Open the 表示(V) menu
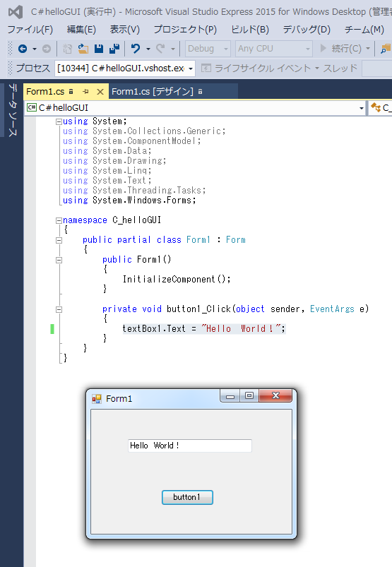This screenshot has width=392, height=567. click(125, 29)
